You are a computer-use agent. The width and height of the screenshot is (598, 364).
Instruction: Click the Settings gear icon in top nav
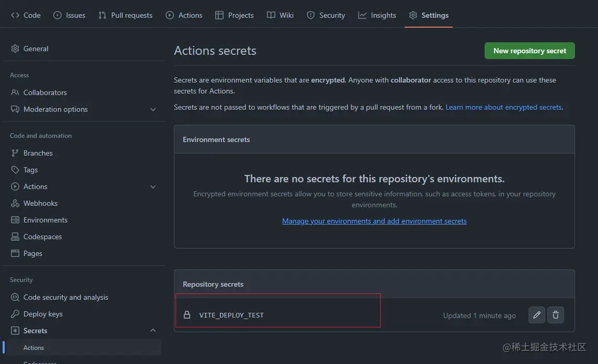[413, 15]
